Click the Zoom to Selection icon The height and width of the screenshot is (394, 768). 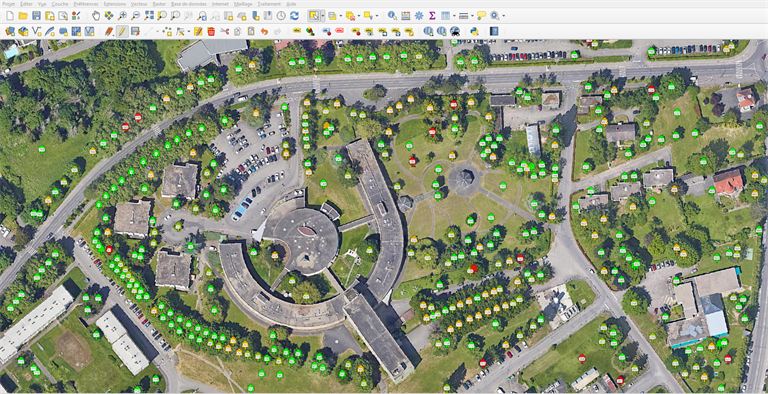[x=162, y=16]
